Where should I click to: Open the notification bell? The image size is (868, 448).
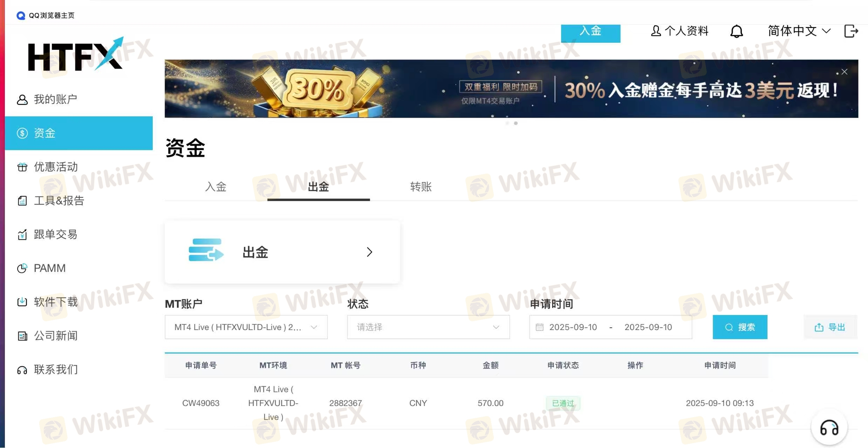pos(736,31)
